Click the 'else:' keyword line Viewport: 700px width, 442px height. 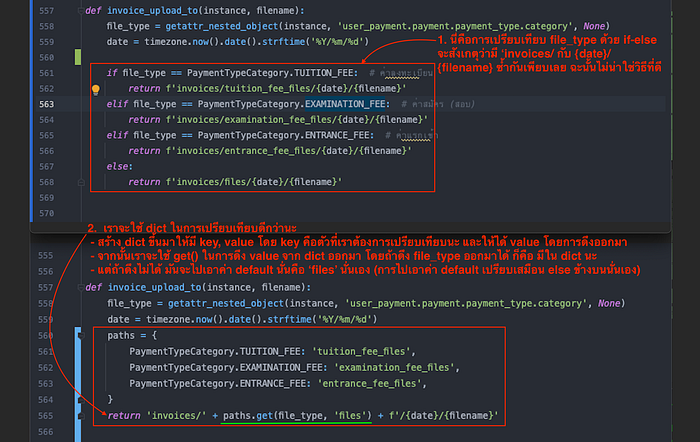pos(120,167)
